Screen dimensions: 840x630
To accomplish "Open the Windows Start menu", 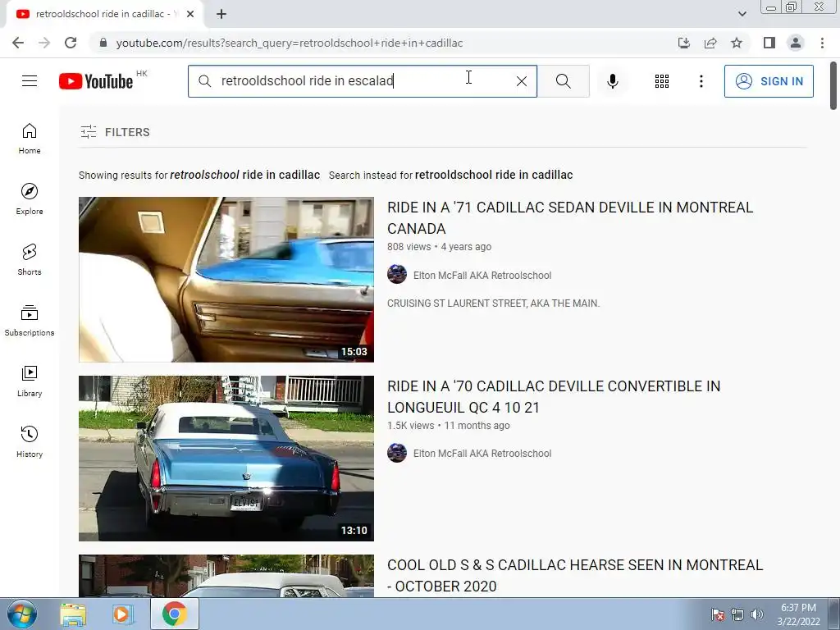I will tap(22, 614).
